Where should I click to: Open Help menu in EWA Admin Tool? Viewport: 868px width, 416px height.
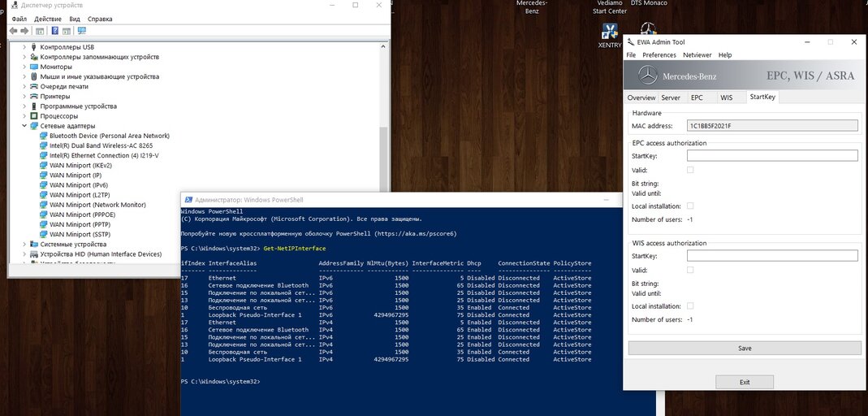coord(725,54)
